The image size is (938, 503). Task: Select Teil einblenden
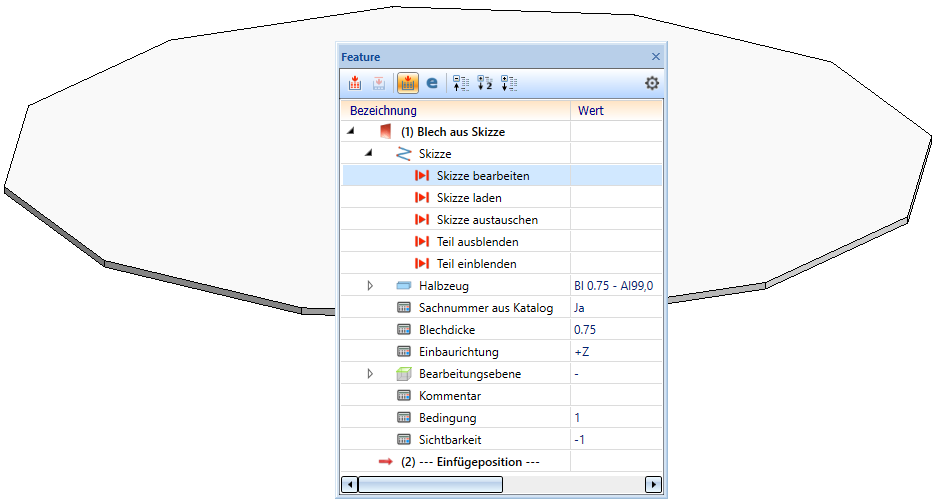click(476, 264)
